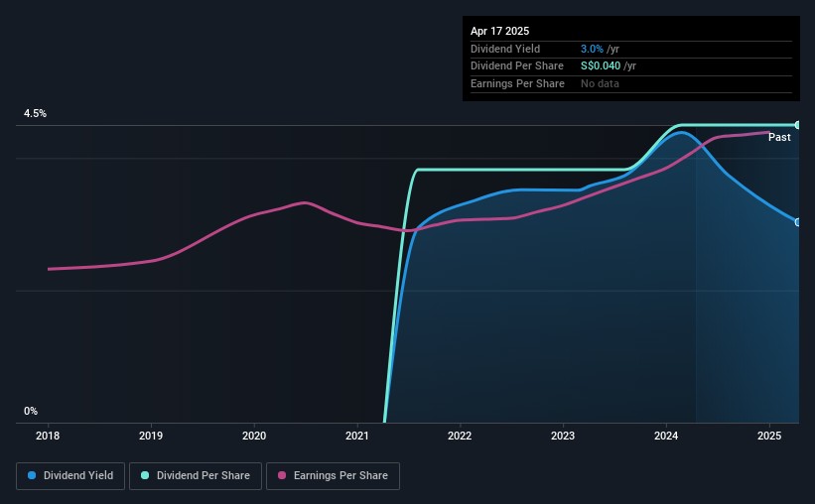
Task: Click the blue Dividend Yield line endpoint marker
Action: 797,222
